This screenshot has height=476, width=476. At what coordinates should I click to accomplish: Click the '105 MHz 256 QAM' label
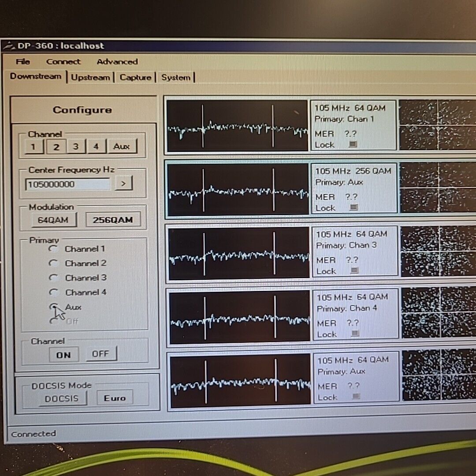click(353, 171)
